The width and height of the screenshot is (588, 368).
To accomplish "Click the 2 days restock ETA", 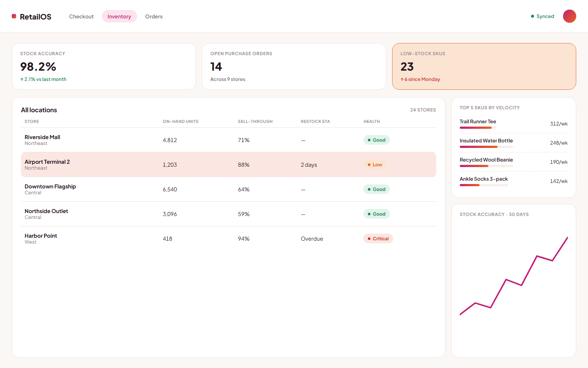I will [309, 164].
